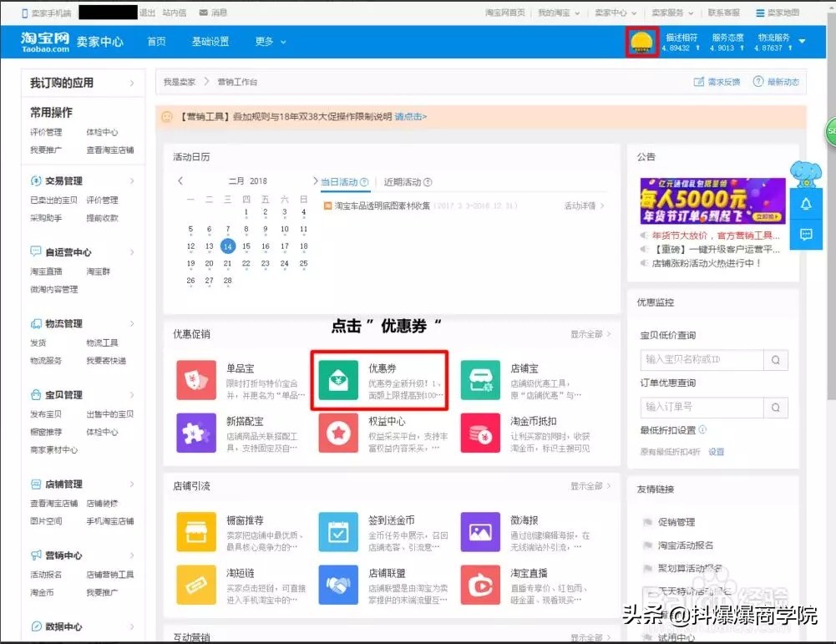The image size is (836, 644).
Task: Open the 权益中心 red star icon
Action: pyautogui.click(x=338, y=434)
